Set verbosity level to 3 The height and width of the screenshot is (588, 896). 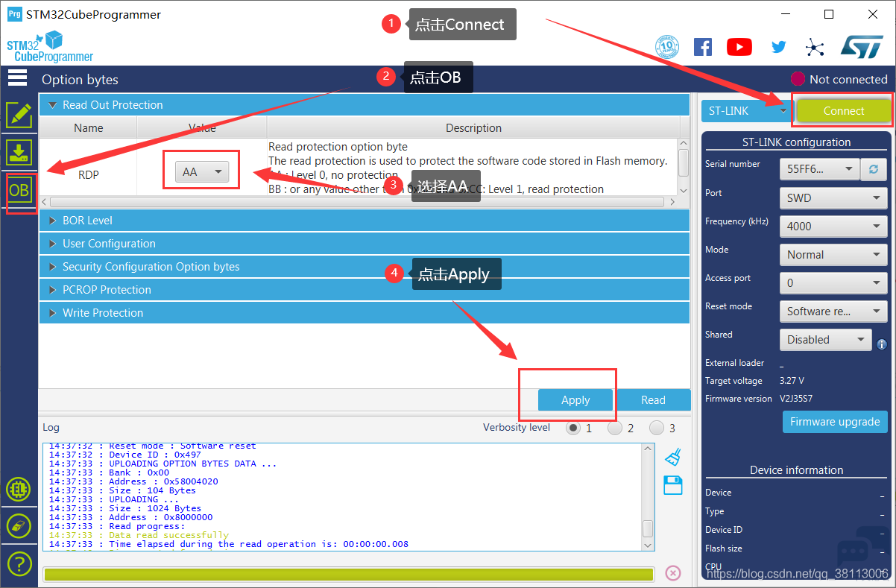[x=657, y=428]
